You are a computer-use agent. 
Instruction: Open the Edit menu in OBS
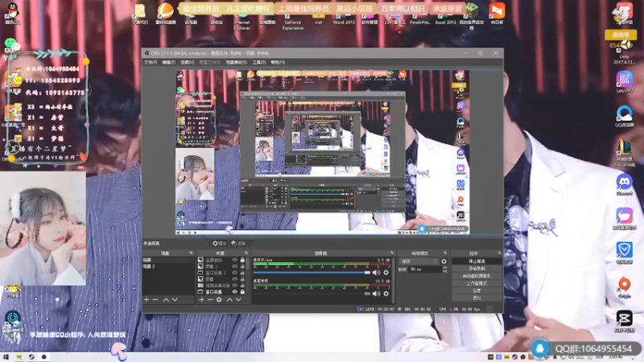[168, 63]
